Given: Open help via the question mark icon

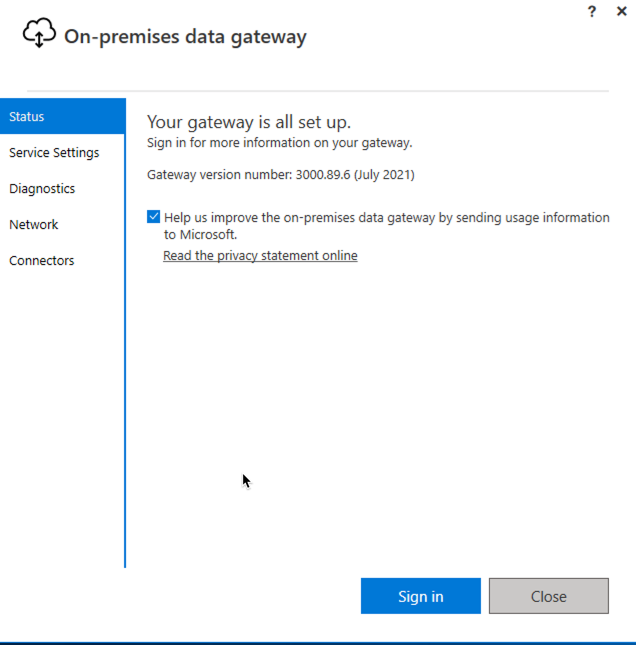Looking at the screenshot, I should coord(592,12).
